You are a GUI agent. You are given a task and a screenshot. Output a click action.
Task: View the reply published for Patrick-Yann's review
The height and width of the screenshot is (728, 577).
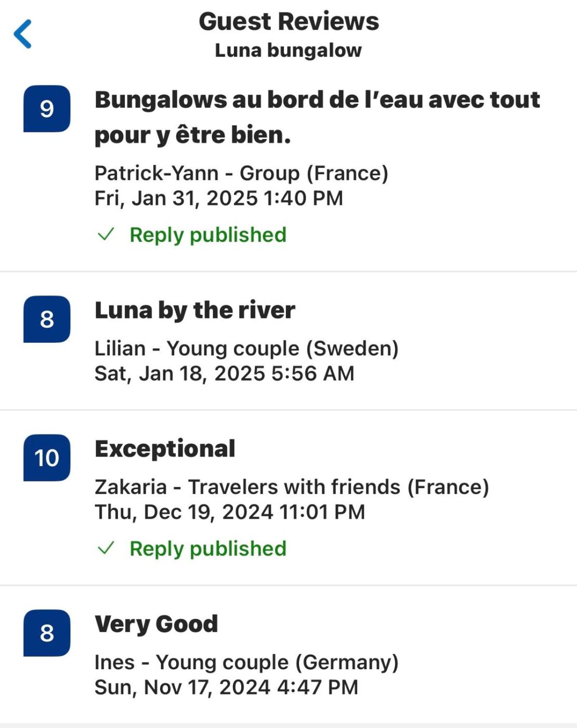point(208,235)
